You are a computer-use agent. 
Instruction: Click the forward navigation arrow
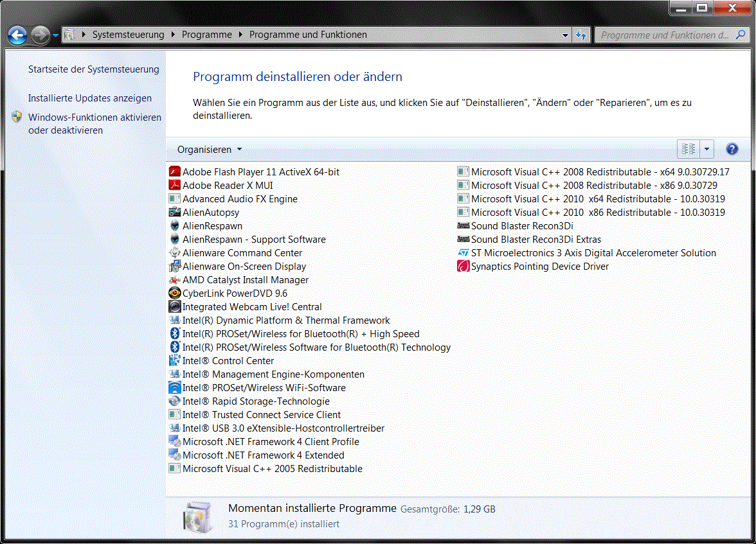pyautogui.click(x=40, y=35)
